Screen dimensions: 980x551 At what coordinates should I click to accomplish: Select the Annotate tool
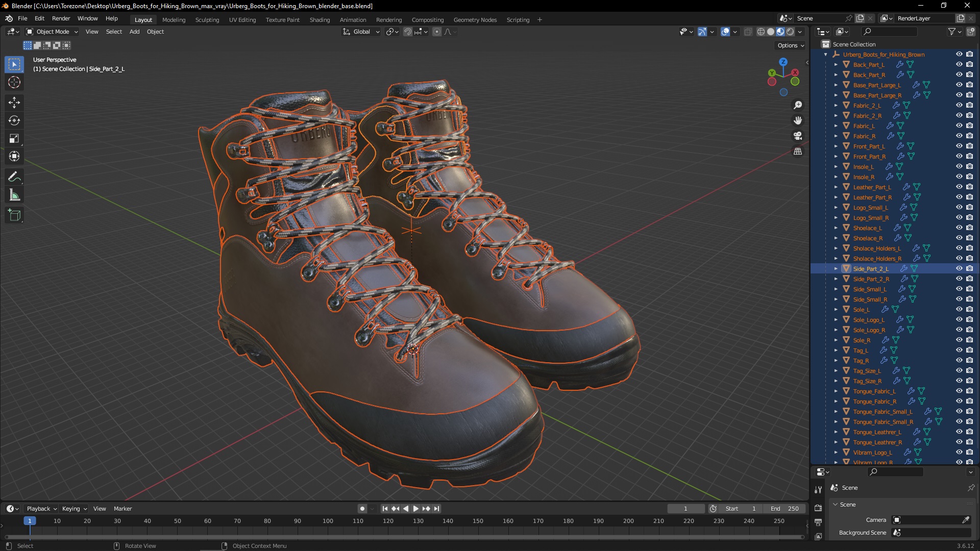14,177
